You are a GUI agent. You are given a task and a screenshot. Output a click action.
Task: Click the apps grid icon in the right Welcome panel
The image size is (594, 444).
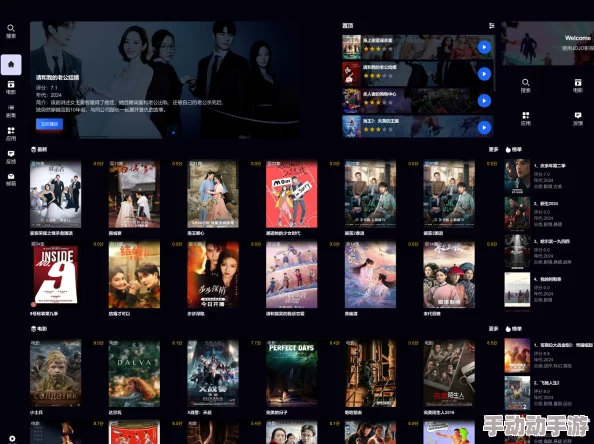525,119
